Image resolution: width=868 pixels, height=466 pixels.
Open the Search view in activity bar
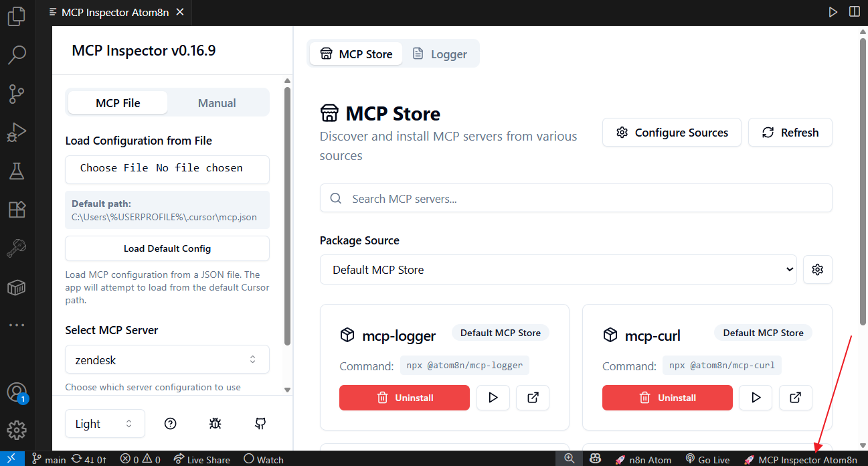tap(17, 55)
